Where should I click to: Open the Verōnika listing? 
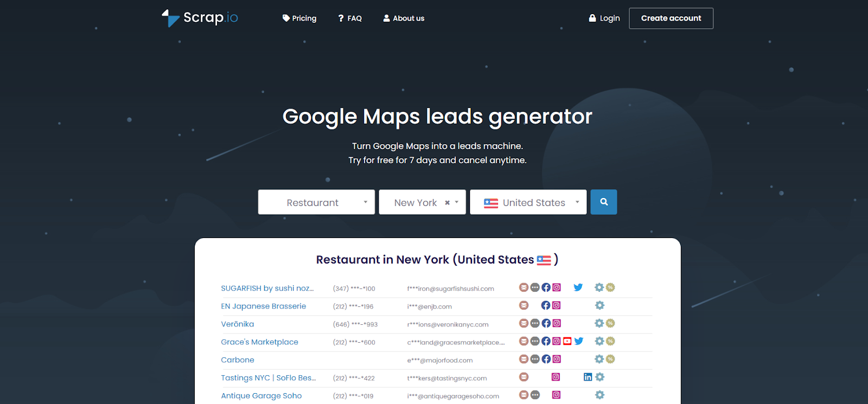238,324
